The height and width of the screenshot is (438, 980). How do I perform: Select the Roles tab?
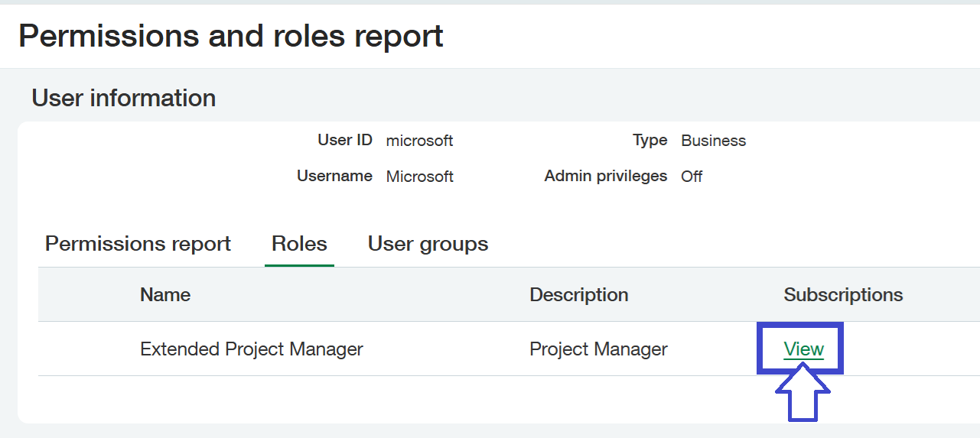coord(299,244)
